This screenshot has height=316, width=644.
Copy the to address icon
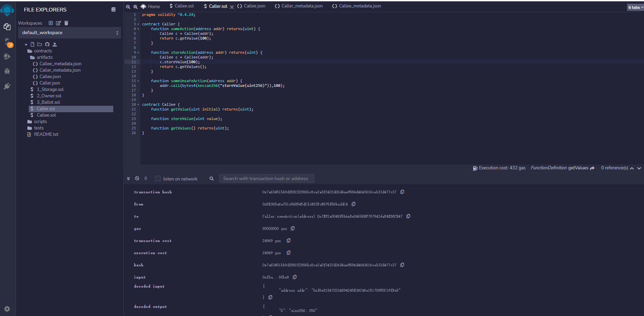pyautogui.click(x=408, y=216)
